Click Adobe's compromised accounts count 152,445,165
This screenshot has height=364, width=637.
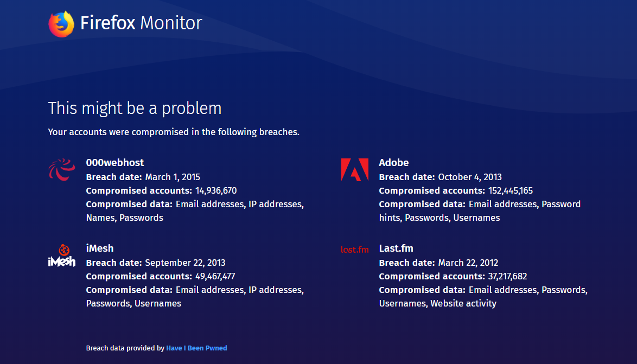pos(510,190)
